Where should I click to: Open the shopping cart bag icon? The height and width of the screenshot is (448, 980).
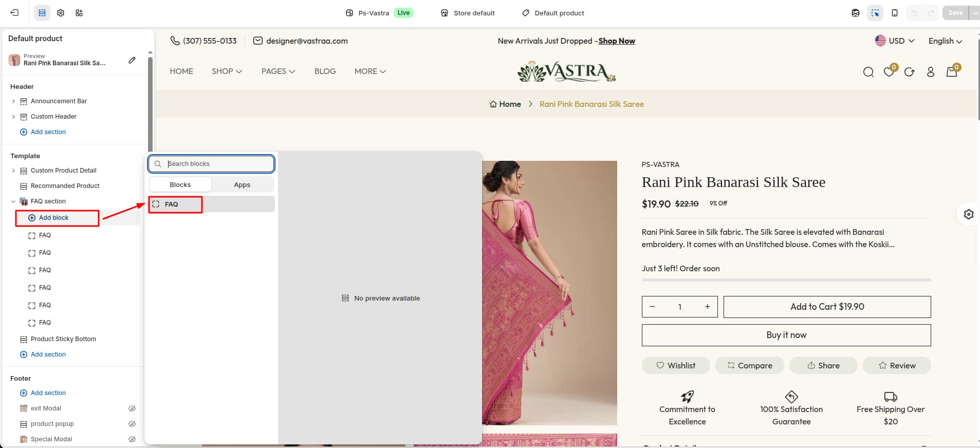point(952,72)
